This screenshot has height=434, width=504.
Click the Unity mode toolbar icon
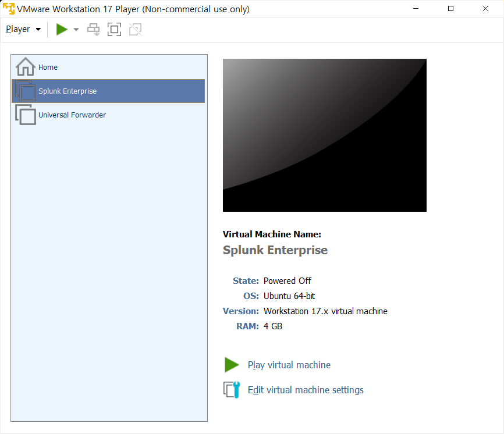click(136, 29)
